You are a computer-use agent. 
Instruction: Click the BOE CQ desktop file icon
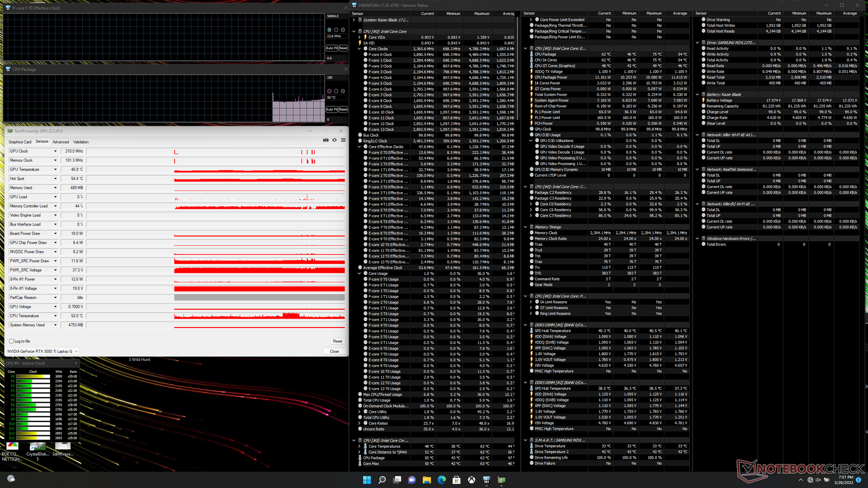pyautogui.click(x=12, y=451)
